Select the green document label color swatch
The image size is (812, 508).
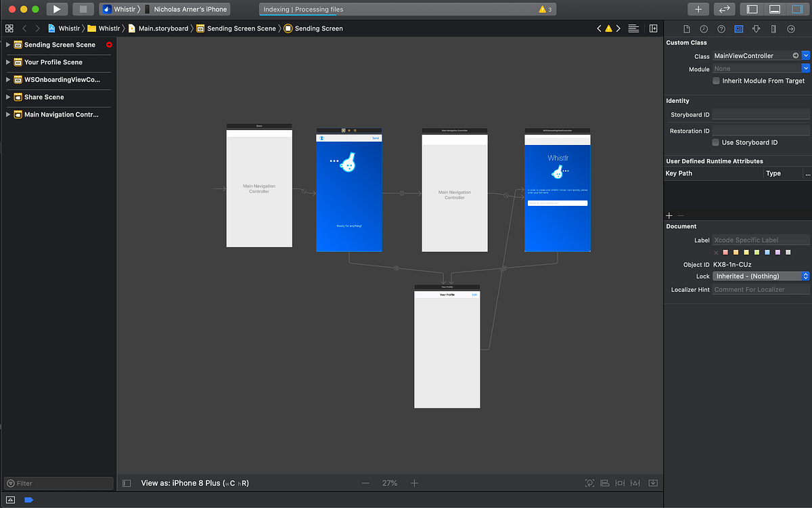[x=757, y=252]
